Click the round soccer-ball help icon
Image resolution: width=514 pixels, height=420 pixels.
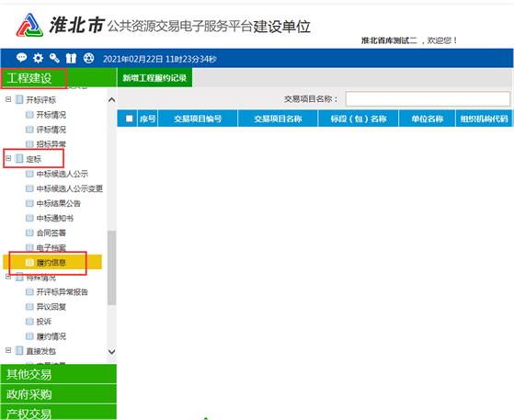click(88, 58)
